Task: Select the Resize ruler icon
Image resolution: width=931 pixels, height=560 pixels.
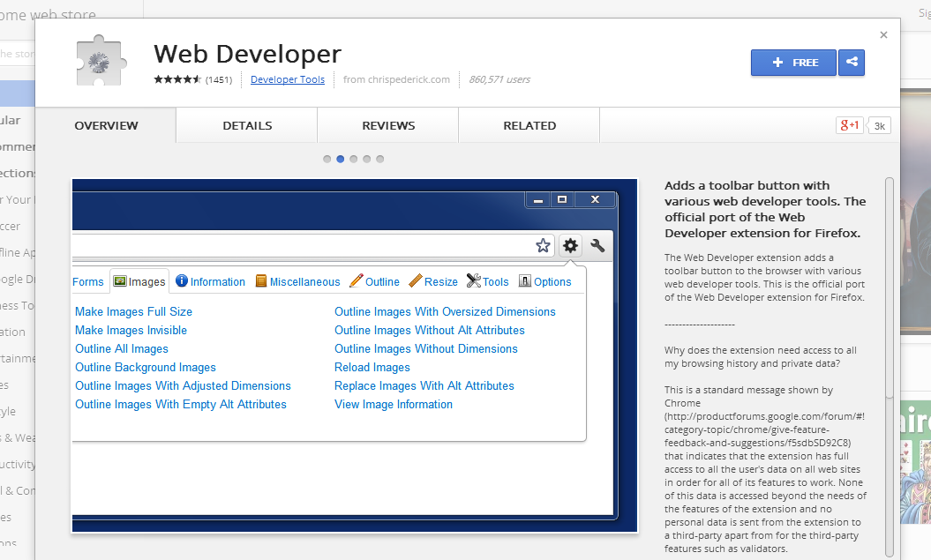Action: pos(416,281)
